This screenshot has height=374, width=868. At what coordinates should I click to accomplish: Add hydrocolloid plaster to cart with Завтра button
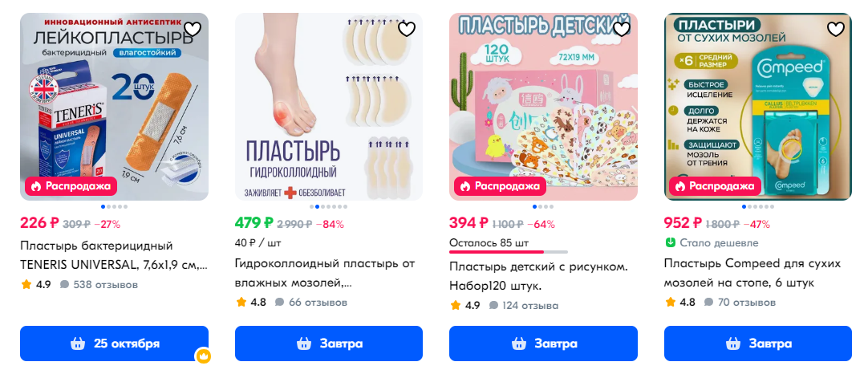coord(329,344)
